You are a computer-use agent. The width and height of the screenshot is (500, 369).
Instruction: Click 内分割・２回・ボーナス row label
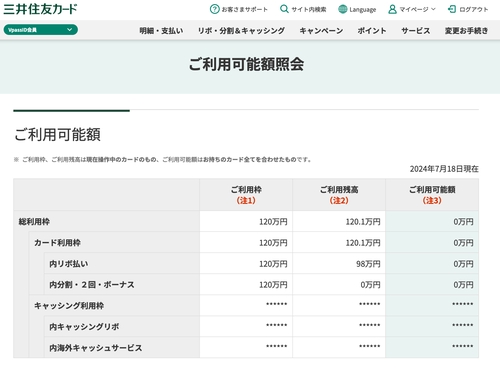(92, 285)
